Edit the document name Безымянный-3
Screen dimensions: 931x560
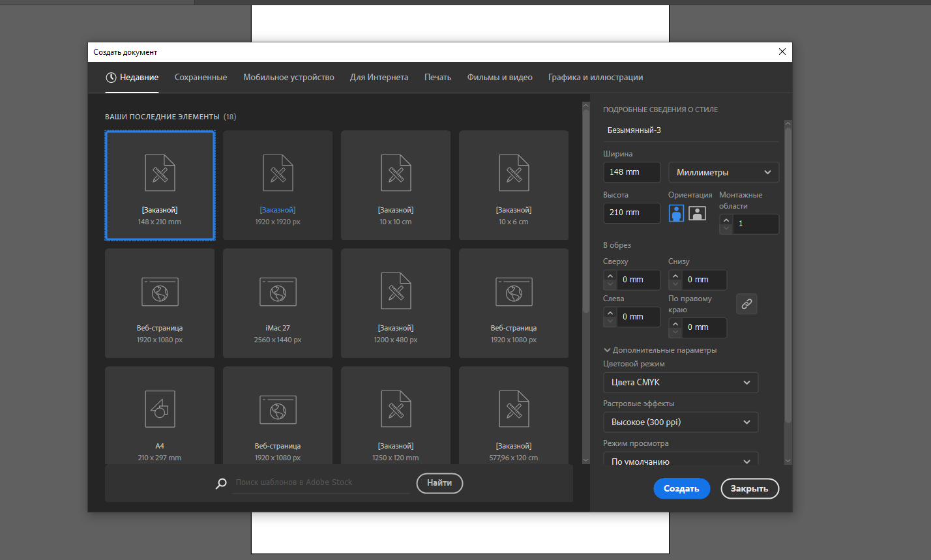tap(690, 130)
